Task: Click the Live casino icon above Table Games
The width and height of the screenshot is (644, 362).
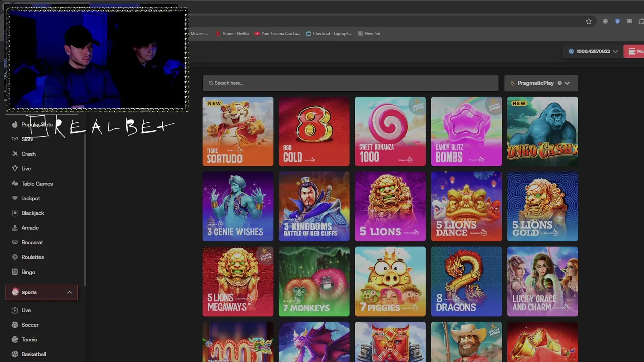Action: point(15,168)
